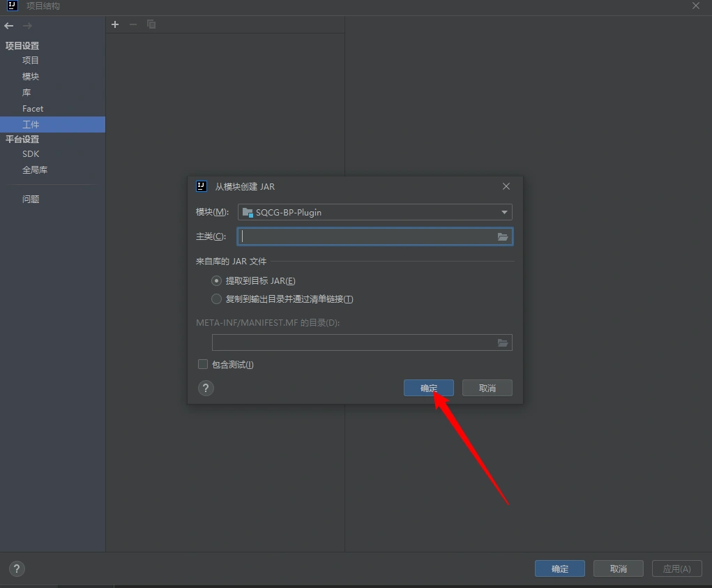The width and height of the screenshot is (712, 588).
Task: Click the plus icon to add artifact
Action: click(x=115, y=24)
